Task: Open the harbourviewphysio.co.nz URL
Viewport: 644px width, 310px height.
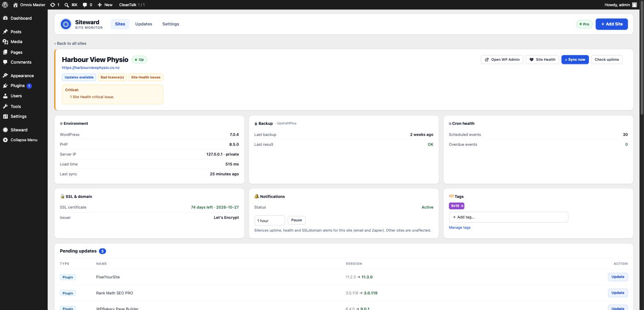Action: tap(91, 68)
